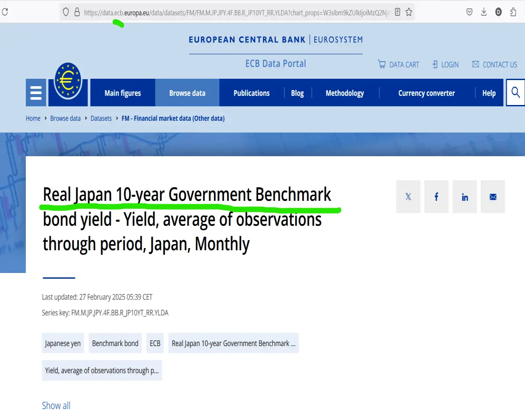Reload the page
This screenshot has height=420, width=525.
pyautogui.click(x=5, y=12)
